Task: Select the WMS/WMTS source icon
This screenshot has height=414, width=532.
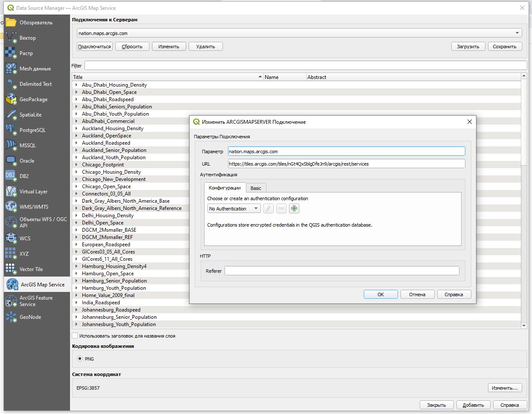Action: 11,207
